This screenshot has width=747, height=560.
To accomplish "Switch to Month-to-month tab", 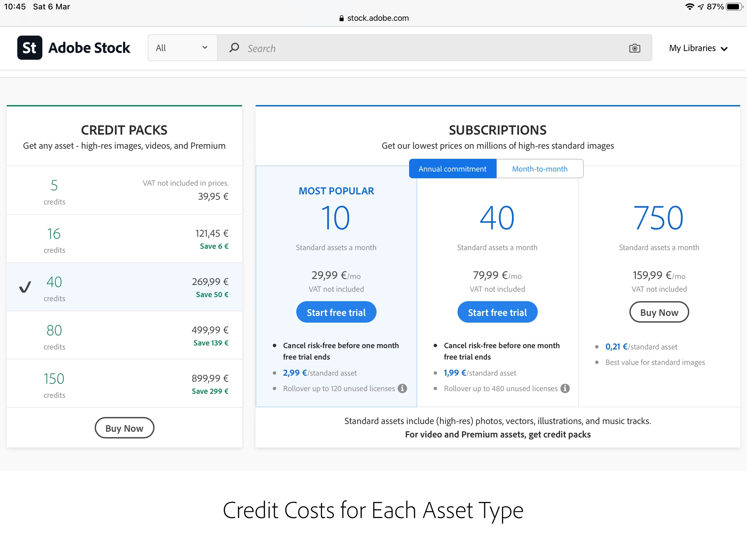I will [539, 169].
